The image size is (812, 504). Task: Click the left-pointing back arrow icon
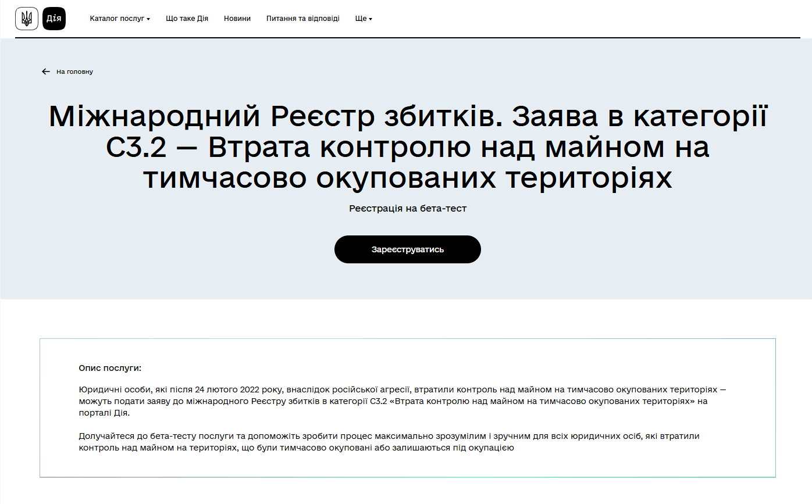(46, 72)
